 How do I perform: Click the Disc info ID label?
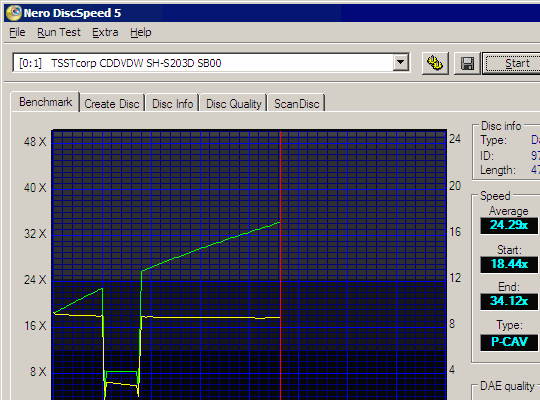(487, 156)
